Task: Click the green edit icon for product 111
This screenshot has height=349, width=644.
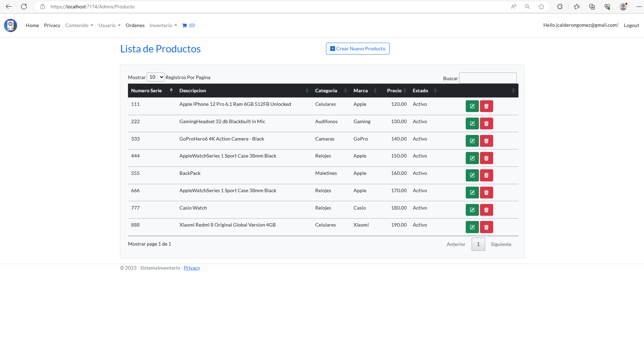Action: point(472,106)
